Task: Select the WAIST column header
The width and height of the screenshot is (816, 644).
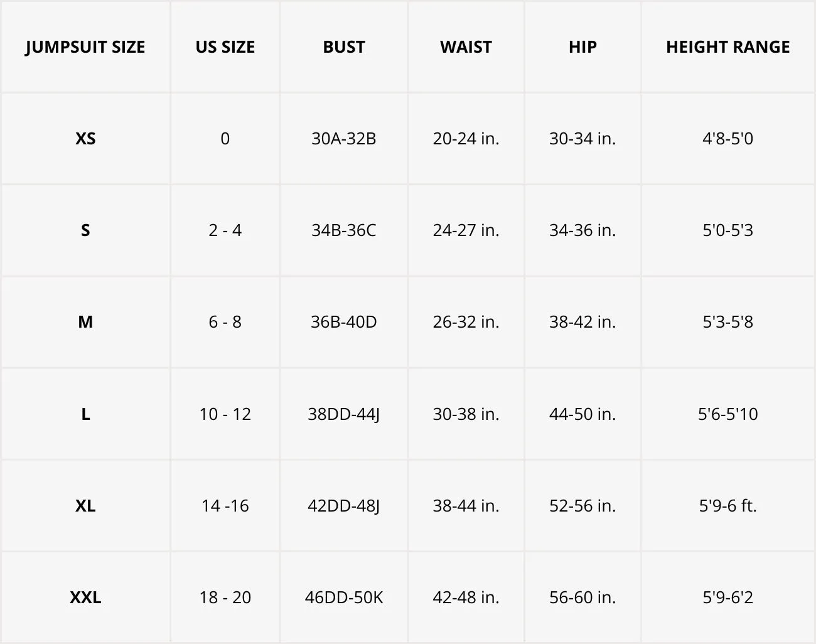Action: tap(466, 47)
